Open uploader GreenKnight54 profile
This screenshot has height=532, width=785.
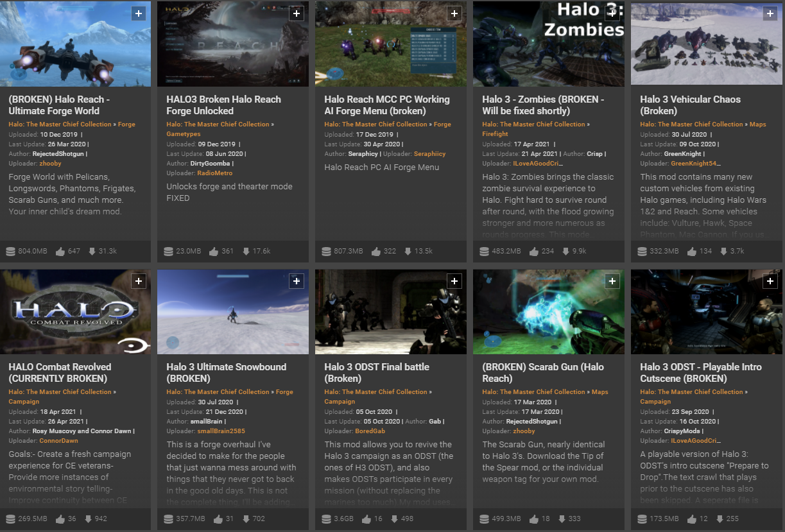pyautogui.click(x=696, y=164)
